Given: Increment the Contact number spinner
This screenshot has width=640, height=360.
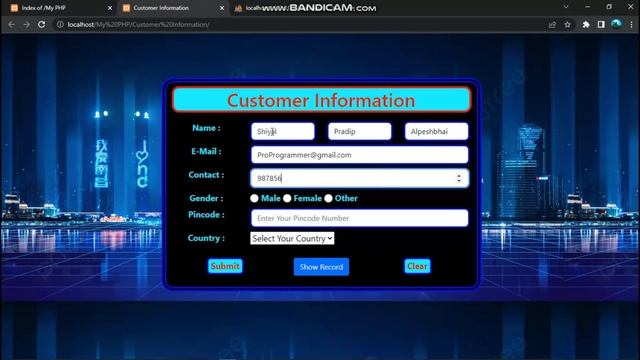Looking at the screenshot, I should tap(459, 176).
